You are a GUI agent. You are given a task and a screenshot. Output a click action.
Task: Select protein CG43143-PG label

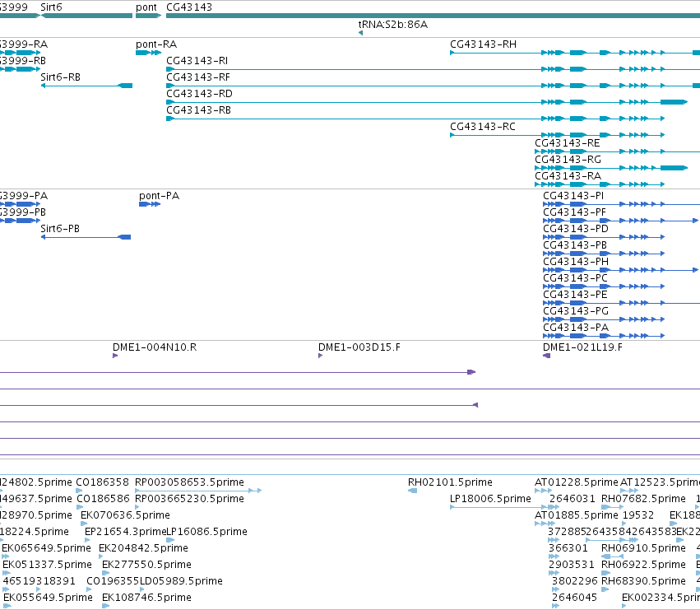(x=576, y=311)
